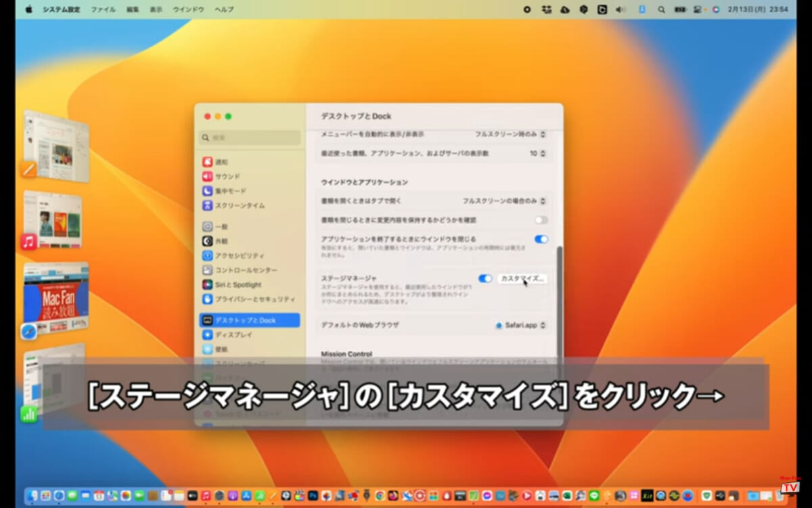Open Spotlight search in the menu bar
Screen dimensions: 812x508
(661, 10)
